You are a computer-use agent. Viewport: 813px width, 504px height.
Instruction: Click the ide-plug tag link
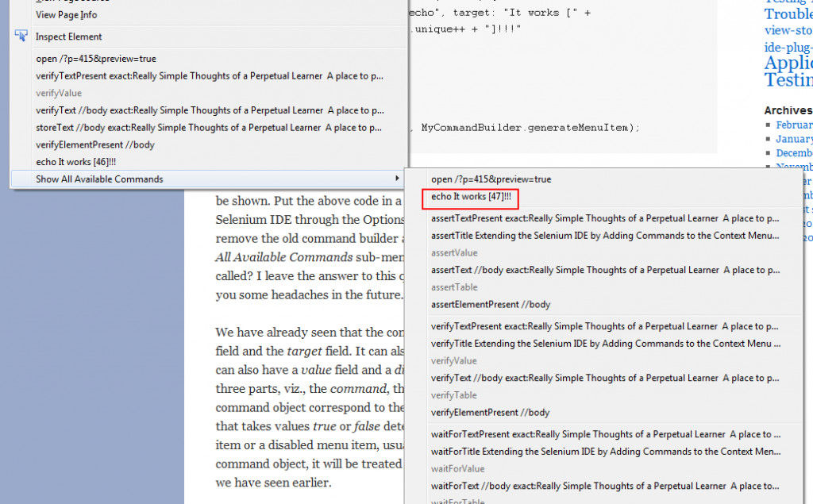click(x=788, y=47)
